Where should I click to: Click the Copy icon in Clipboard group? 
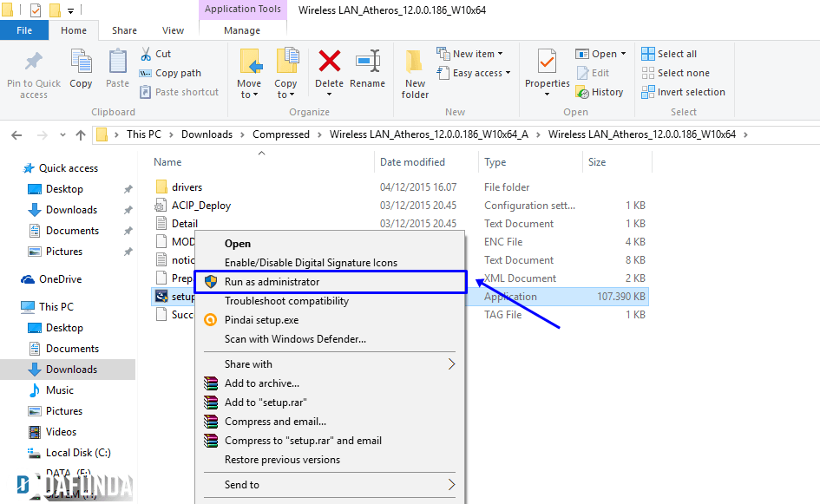tap(81, 69)
